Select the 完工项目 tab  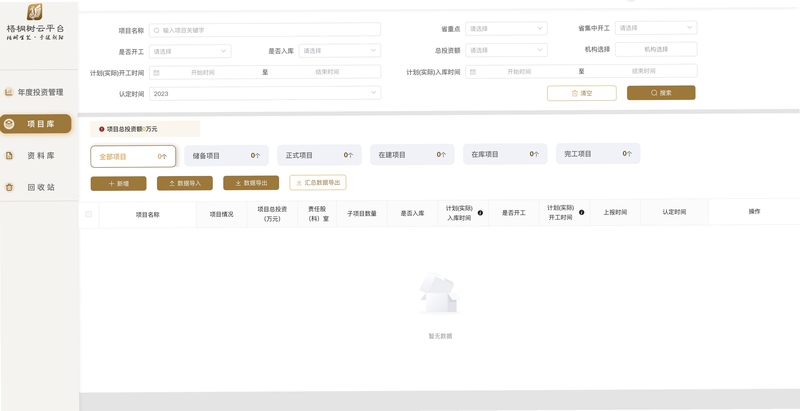(598, 153)
